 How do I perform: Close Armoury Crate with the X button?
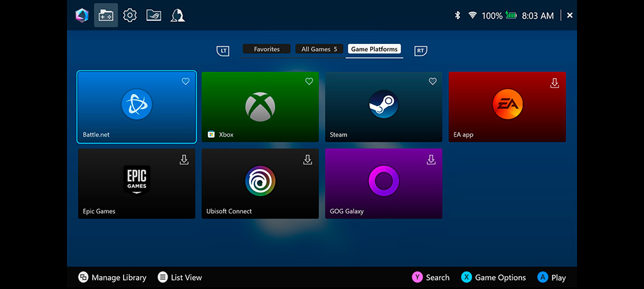click(570, 15)
